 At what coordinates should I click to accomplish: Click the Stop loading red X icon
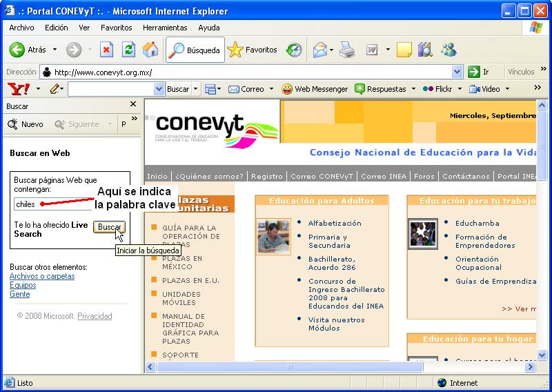(106, 50)
